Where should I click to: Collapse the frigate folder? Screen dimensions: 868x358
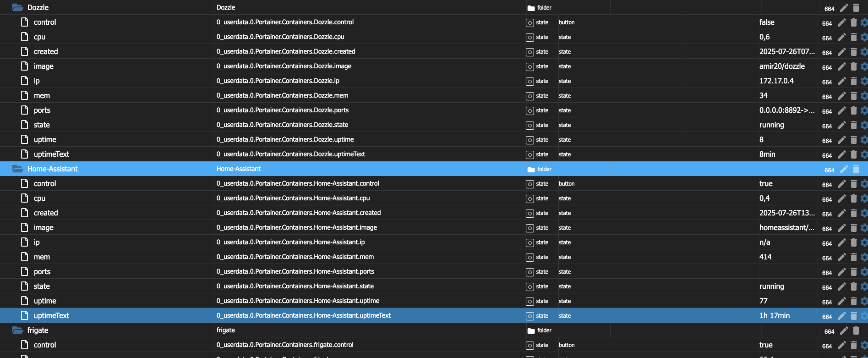(x=17, y=330)
